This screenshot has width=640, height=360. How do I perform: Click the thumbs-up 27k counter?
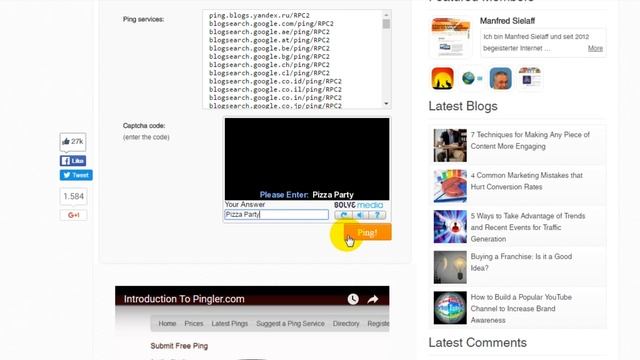(x=73, y=142)
